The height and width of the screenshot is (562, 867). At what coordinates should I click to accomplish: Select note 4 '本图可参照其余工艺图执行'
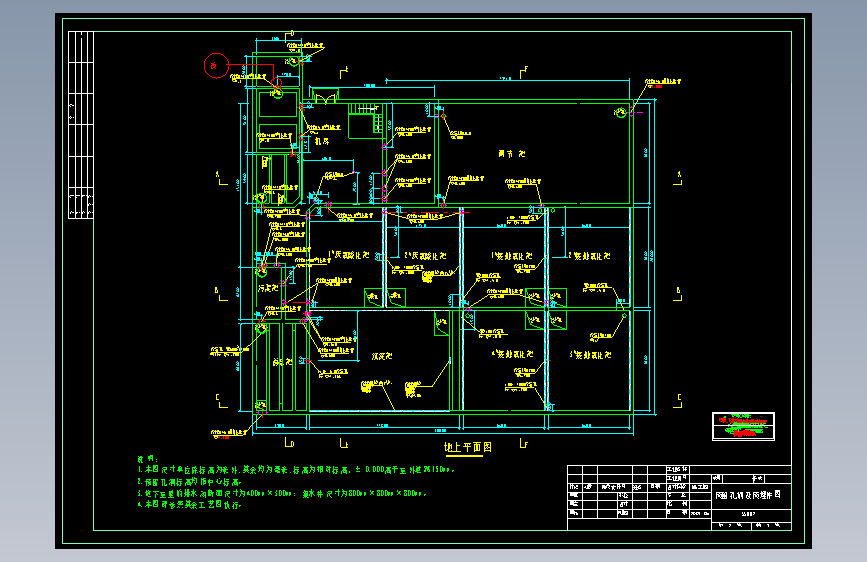click(x=189, y=504)
